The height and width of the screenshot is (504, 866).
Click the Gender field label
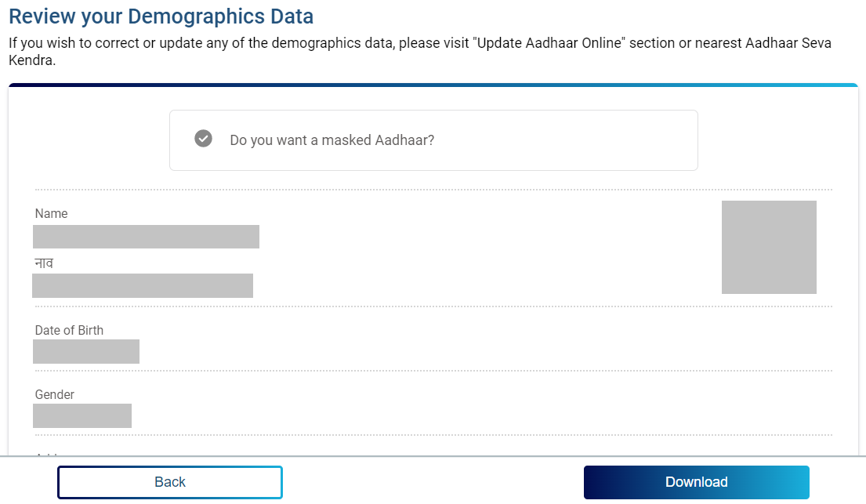point(55,394)
